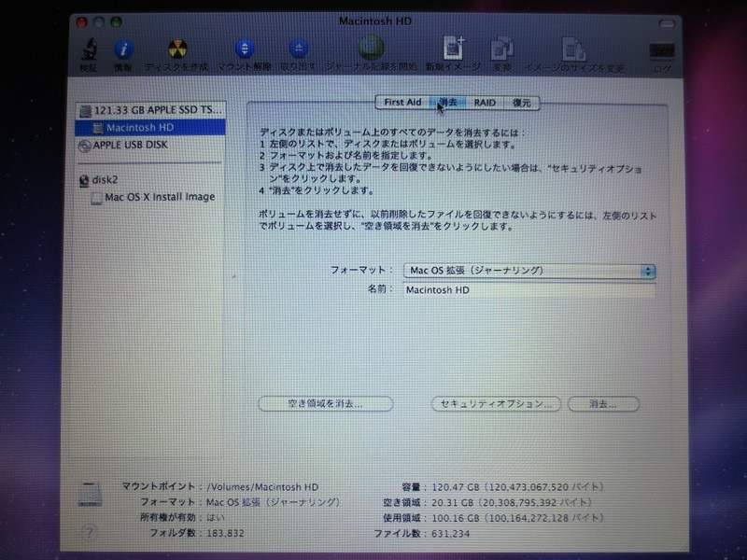
Task: Click the mount point path /Volumes/Macintosh HD
Action: pos(262,487)
